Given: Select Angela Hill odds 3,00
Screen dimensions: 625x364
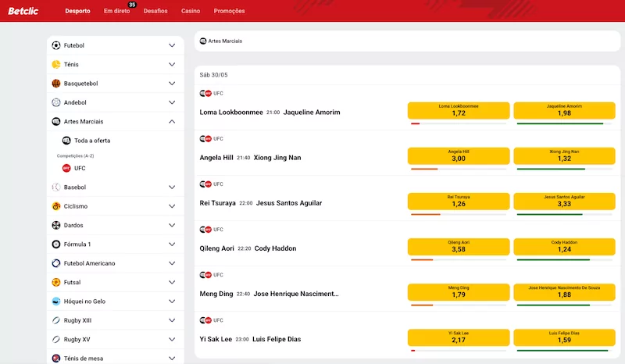Looking at the screenshot, I should coord(459,156).
